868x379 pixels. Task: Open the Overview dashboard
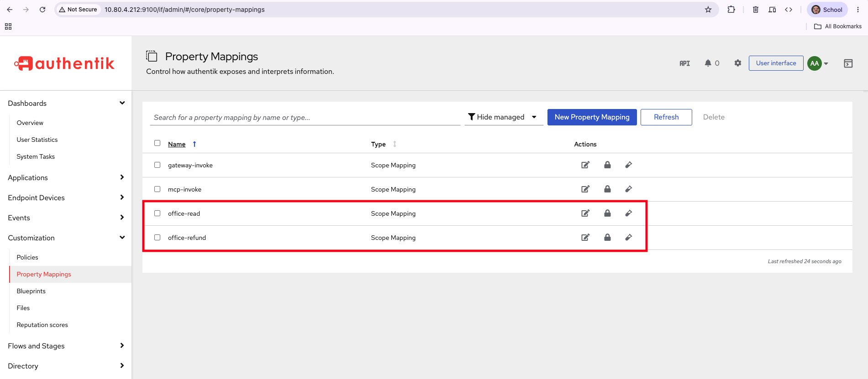(30, 123)
